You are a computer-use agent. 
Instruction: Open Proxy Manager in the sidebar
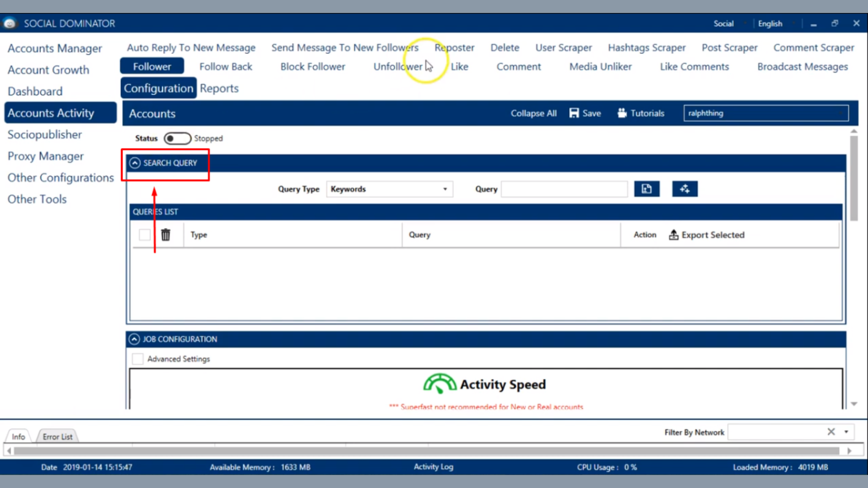click(45, 156)
